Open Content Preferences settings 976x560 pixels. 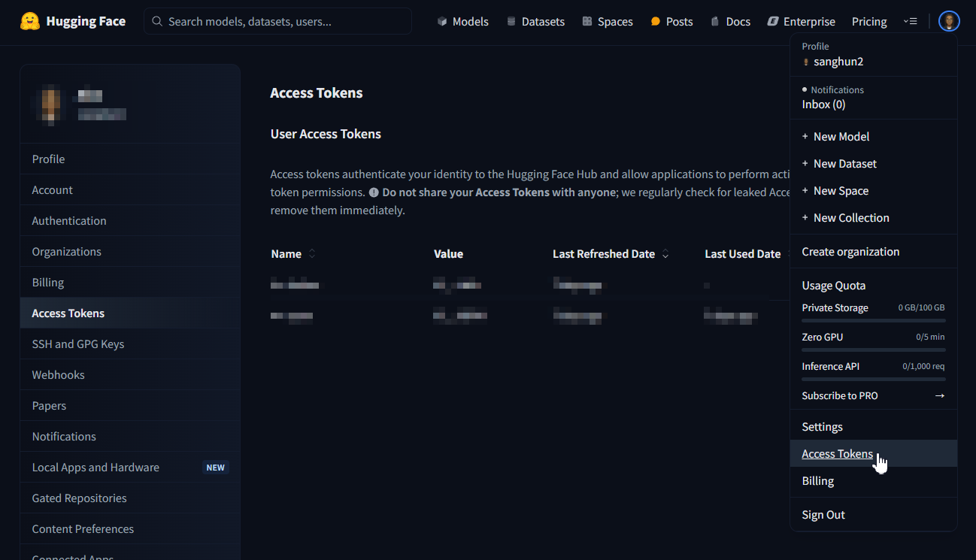(130, 528)
